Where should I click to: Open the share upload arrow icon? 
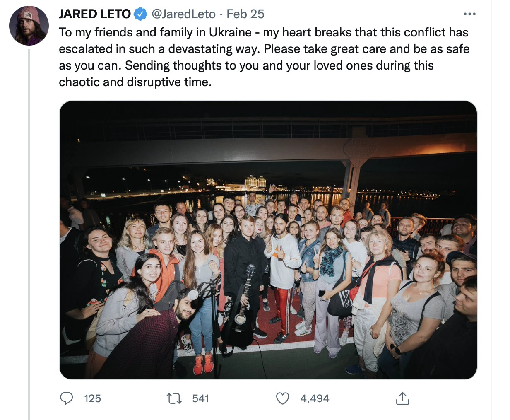(x=402, y=398)
